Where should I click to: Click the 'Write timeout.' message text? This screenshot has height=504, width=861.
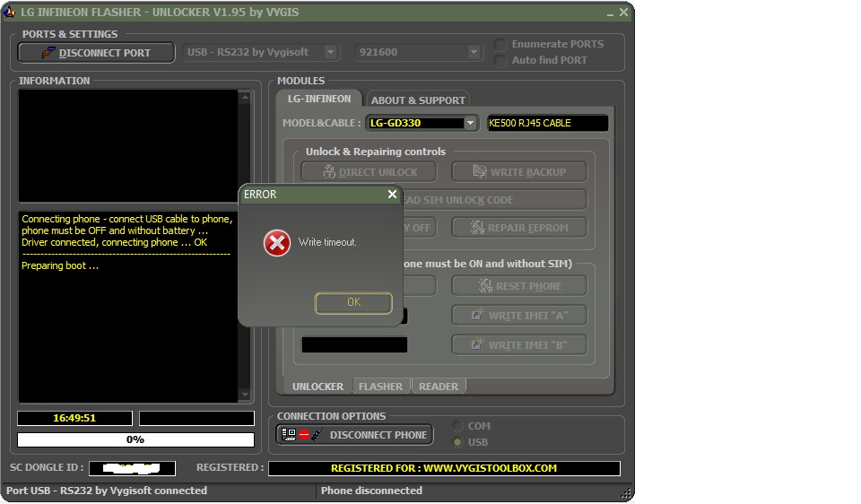pos(327,242)
